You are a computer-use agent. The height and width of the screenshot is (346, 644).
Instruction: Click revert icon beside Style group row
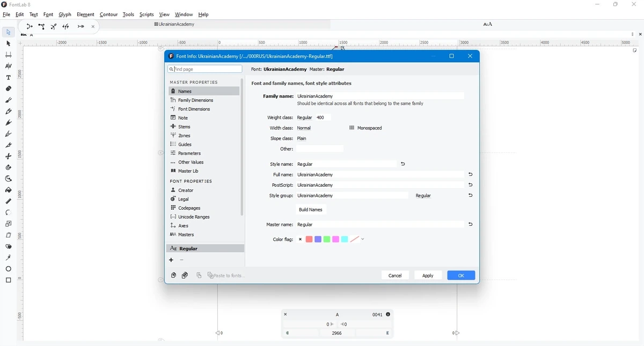(x=471, y=195)
